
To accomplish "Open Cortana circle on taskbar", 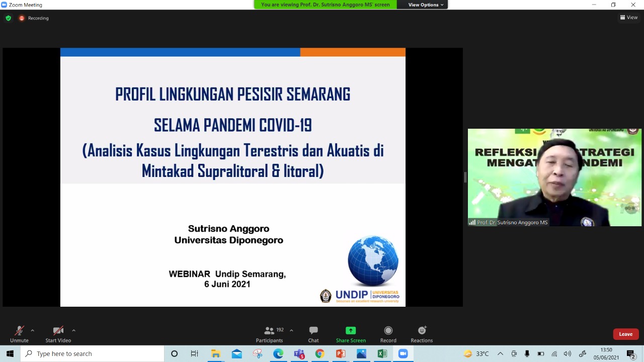I will (x=174, y=353).
